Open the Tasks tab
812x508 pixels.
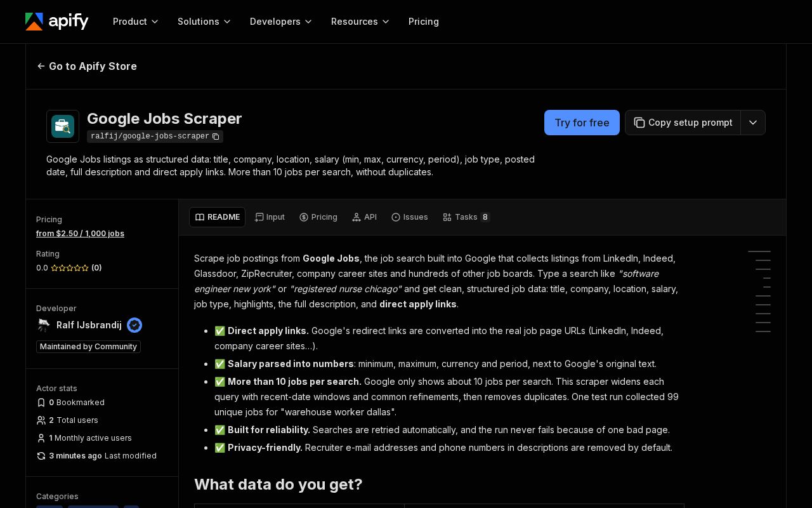pos(466,217)
